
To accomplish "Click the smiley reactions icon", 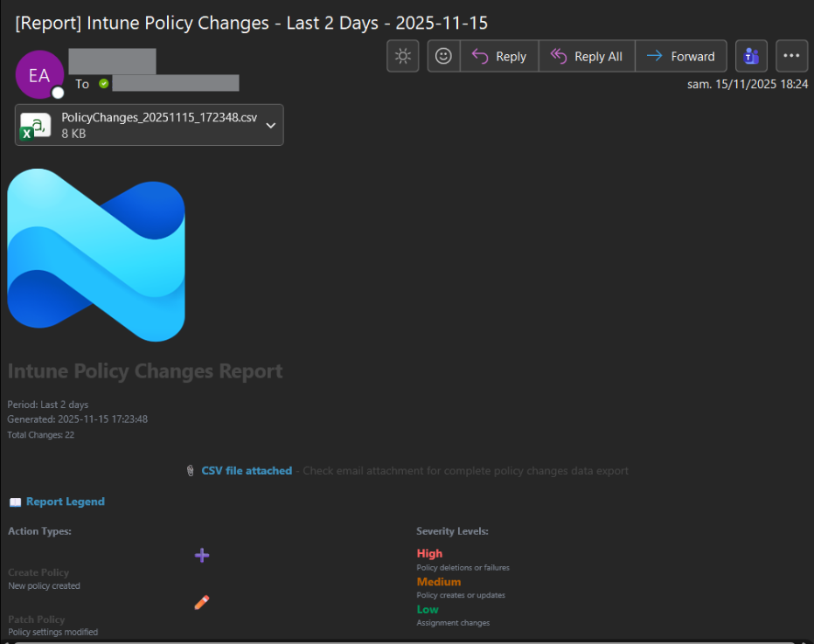I will [443, 55].
